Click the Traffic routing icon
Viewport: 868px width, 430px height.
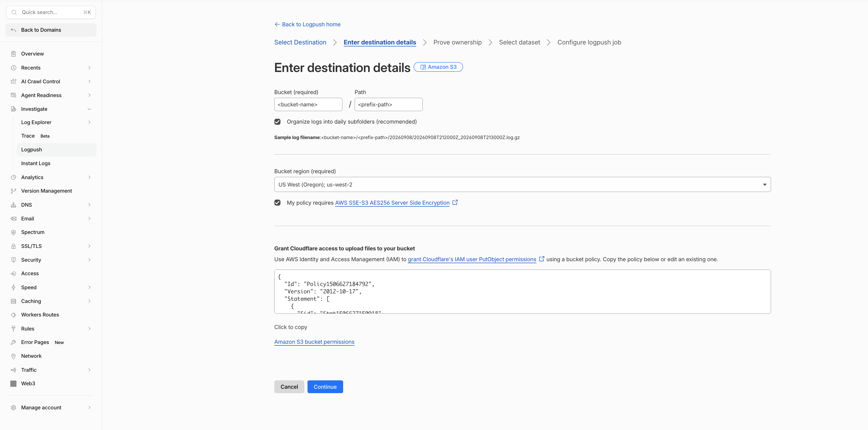tap(14, 370)
